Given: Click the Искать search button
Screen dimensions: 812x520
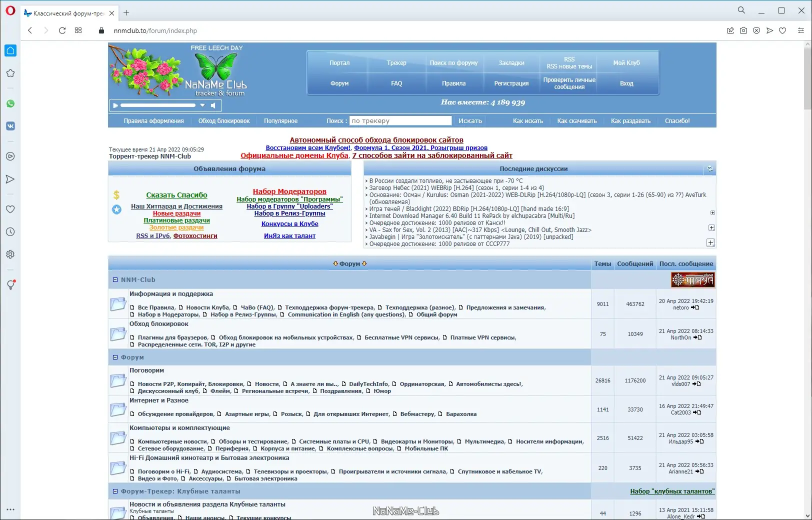Looking at the screenshot, I should tap(470, 121).
